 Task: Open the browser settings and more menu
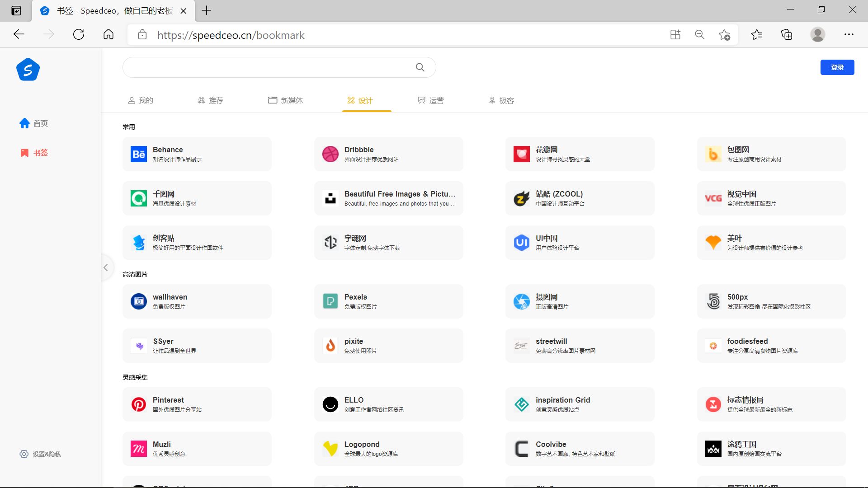849,34
